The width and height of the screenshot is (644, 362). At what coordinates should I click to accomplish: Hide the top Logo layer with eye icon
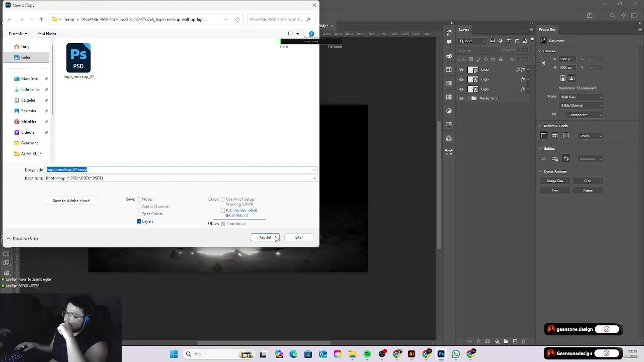(461, 70)
